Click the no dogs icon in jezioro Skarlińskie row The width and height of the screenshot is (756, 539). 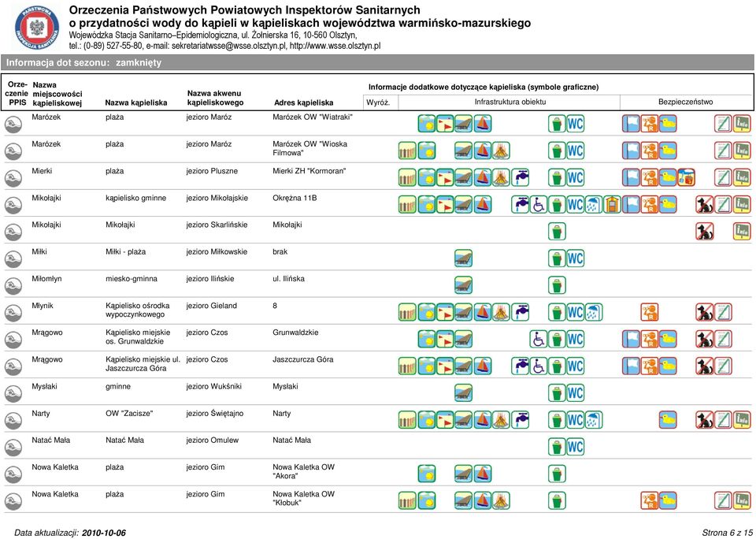pos(705,232)
